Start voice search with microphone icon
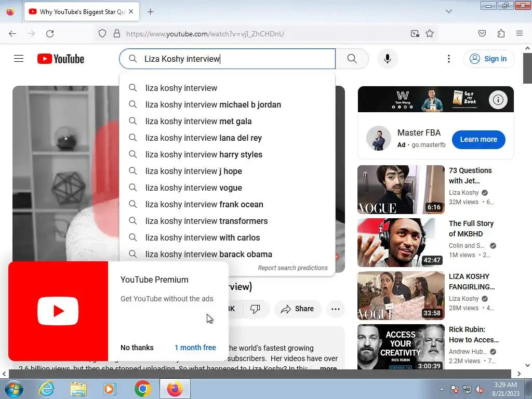This screenshot has width=532, height=399. (x=387, y=59)
